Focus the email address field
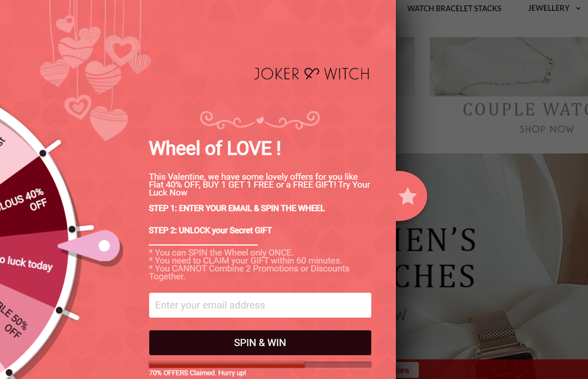 [x=260, y=305]
